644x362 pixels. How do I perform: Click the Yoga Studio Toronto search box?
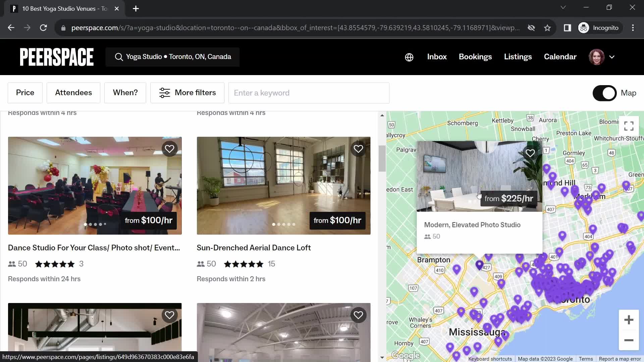[172, 57]
